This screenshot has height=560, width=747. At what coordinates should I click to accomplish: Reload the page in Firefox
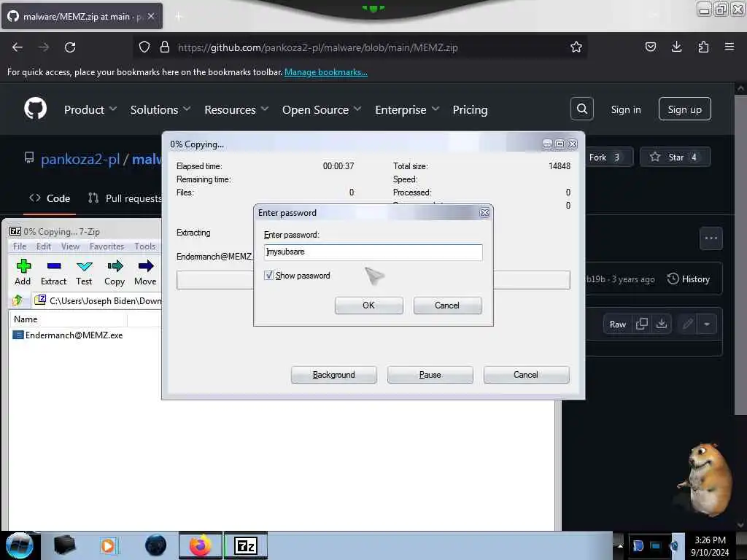70,47
